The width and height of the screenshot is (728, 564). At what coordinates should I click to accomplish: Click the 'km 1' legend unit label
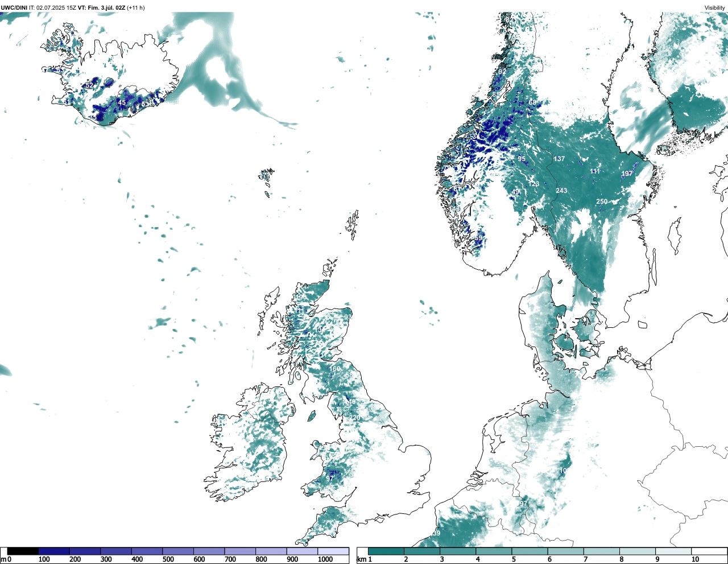(364, 559)
